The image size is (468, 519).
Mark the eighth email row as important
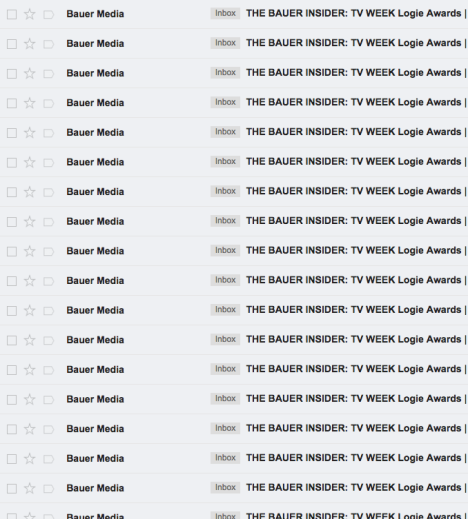click(x=48, y=222)
